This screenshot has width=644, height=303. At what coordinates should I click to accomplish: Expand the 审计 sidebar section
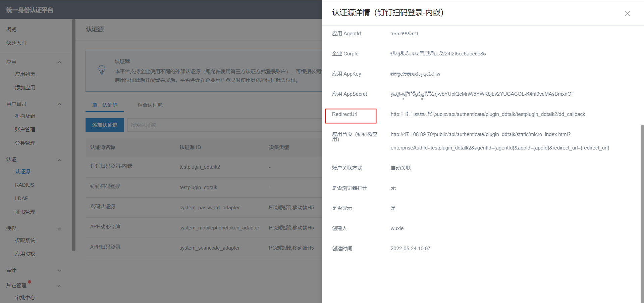(59, 270)
